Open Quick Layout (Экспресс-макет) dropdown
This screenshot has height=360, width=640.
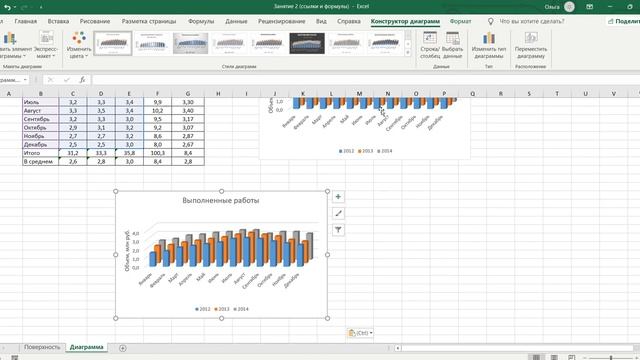coord(46,45)
